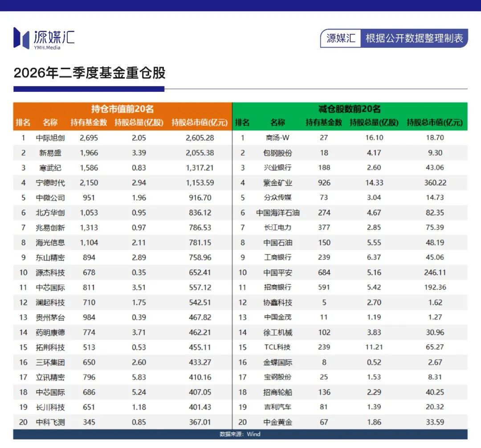
Task: Select the title 2026年二季度基金重仓股
Action: pos(90,73)
